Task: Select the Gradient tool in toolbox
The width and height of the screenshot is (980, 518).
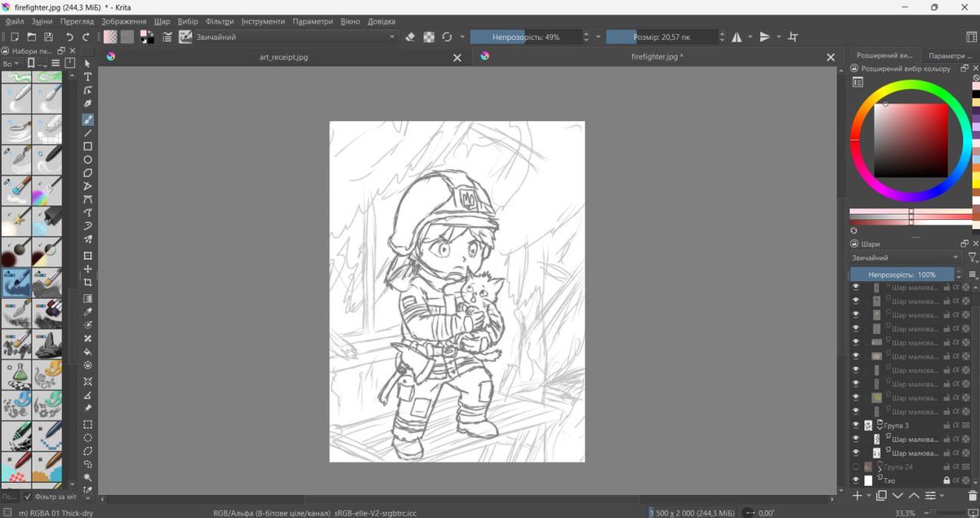Action: tap(87, 298)
